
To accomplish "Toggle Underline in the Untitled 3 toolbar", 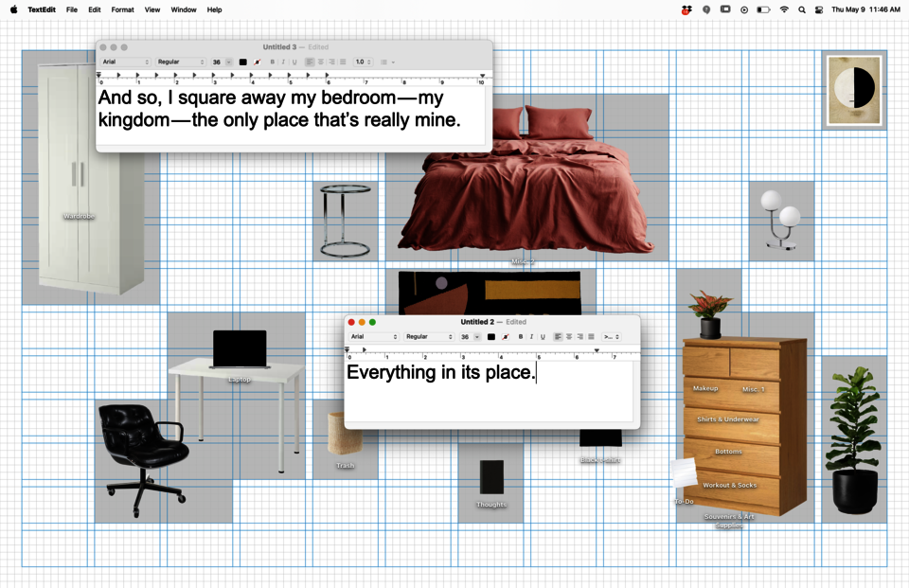I will (x=294, y=62).
